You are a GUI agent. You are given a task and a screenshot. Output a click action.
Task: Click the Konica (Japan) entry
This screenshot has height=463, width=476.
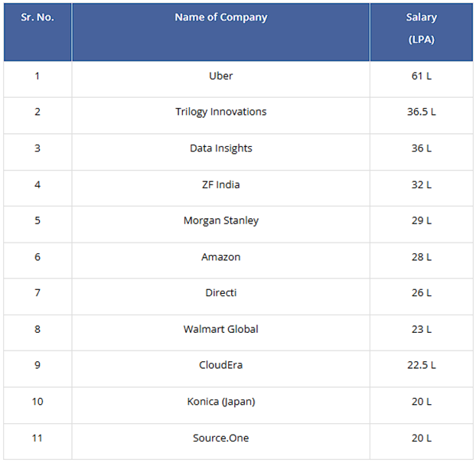220,402
